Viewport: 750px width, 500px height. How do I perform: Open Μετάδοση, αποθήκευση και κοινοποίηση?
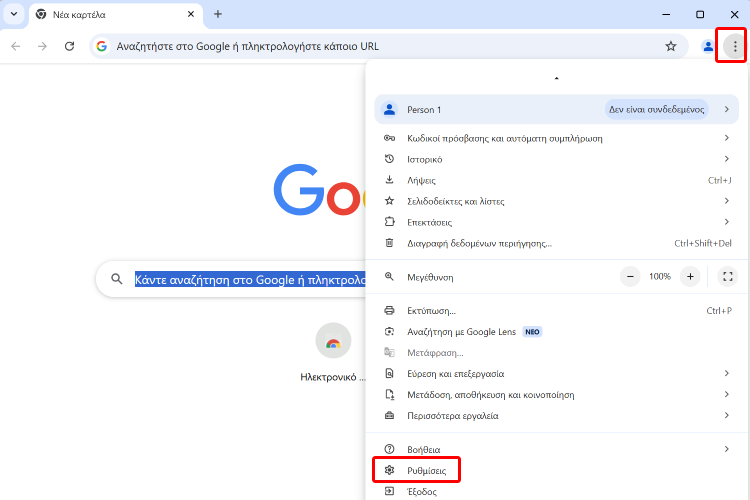tap(556, 395)
